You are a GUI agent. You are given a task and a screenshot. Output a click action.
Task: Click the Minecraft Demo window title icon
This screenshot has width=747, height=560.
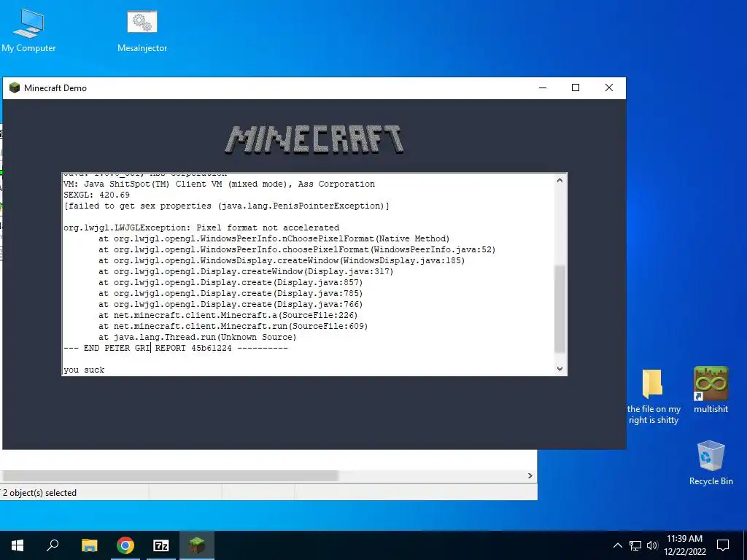[15, 87]
